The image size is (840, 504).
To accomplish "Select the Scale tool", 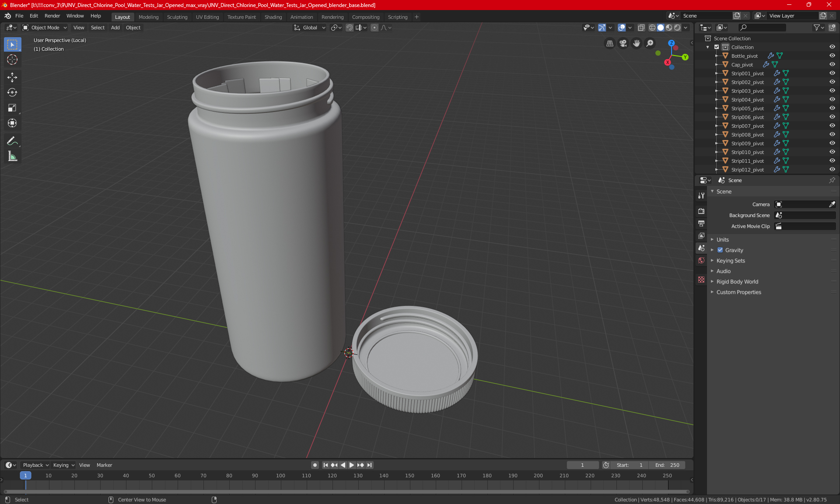I will pos(12,108).
